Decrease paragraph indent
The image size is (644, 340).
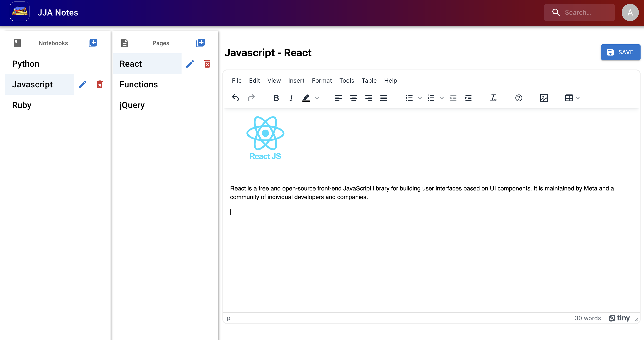(x=453, y=98)
